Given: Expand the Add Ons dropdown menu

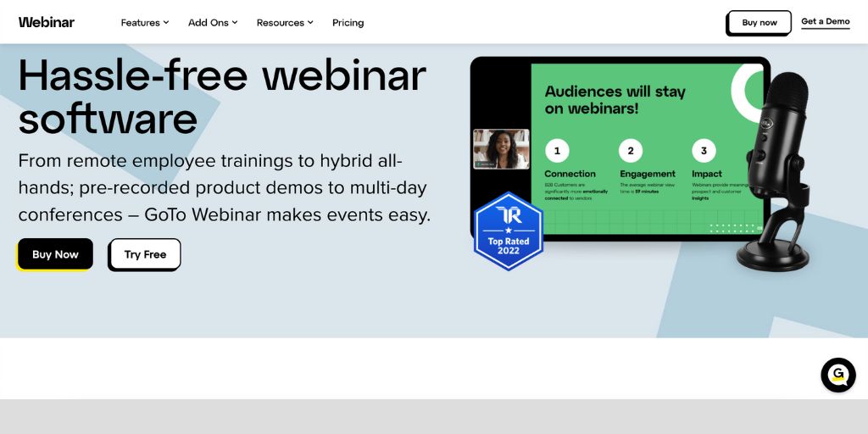Looking at the screenshot, I should 213,23.
